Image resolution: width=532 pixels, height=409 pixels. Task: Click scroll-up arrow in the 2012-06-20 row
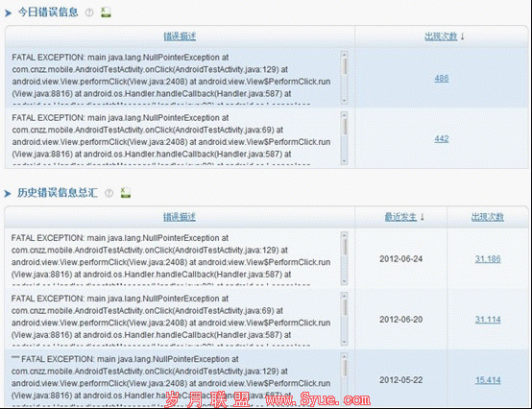[x=344, y=296]
